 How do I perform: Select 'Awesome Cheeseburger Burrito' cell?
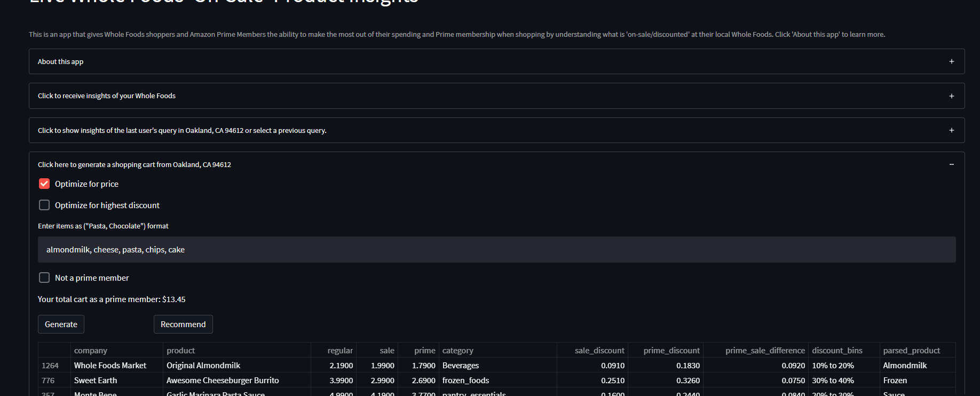[x=236, y=381]
